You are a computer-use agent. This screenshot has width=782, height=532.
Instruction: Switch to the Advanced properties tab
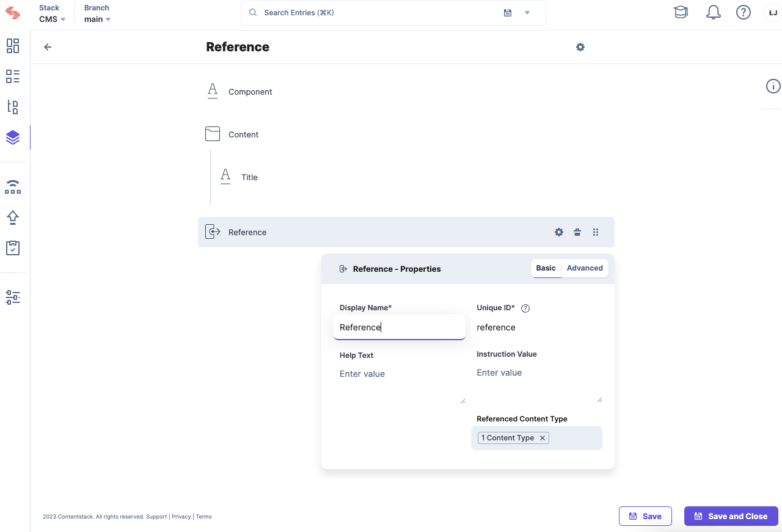(x=585, y=268)
